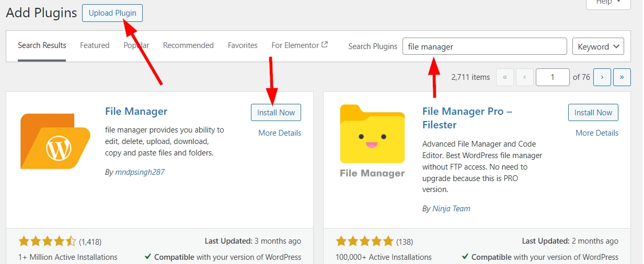The image size is (644, 264).
Task: Open the For Elementor external link
Action: pyautogui.click(x=300, y=45)
